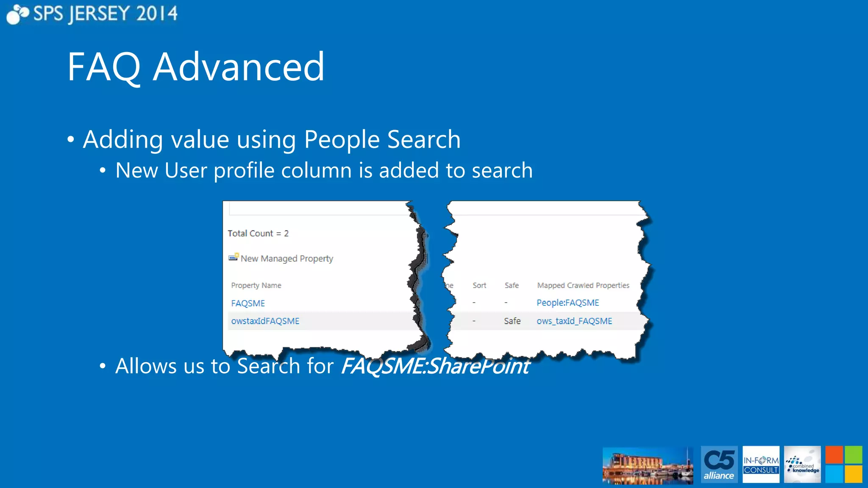Image resolution: width=868 pixels, height=488 pixels.
Task: Click the New User profile column bullet
Action: point(324,170)
